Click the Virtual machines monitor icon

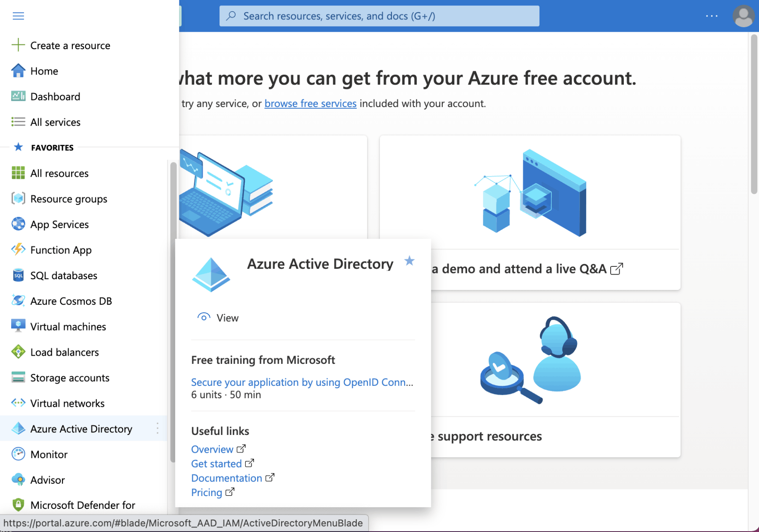18,326
